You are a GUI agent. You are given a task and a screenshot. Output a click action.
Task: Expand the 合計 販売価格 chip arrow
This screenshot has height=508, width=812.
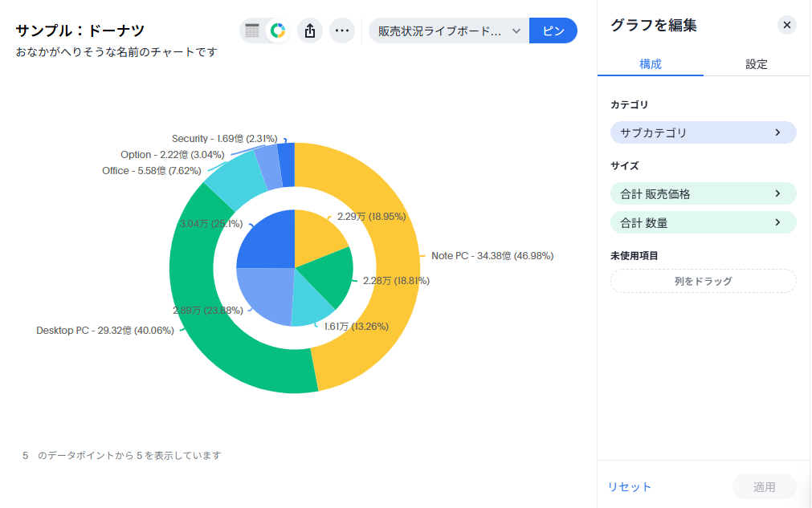(777, 193)
